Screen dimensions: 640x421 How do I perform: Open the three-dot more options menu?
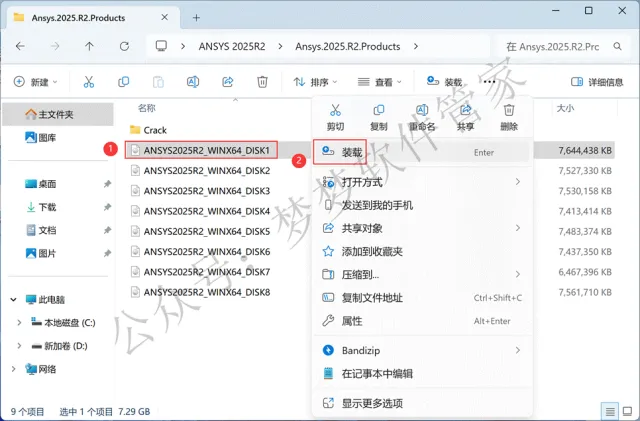coord(489,82)
